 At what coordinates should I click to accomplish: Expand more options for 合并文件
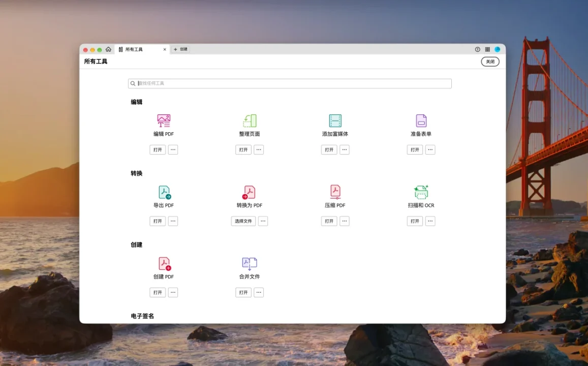pyautogui.click(x=259, y=292)
